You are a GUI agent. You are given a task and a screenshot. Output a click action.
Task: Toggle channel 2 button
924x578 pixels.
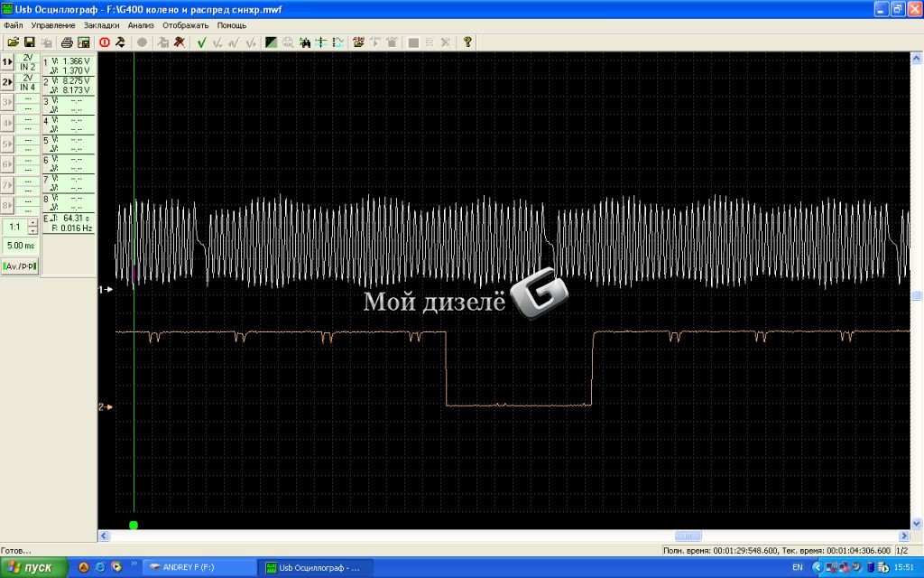click(x=7, y=82)
